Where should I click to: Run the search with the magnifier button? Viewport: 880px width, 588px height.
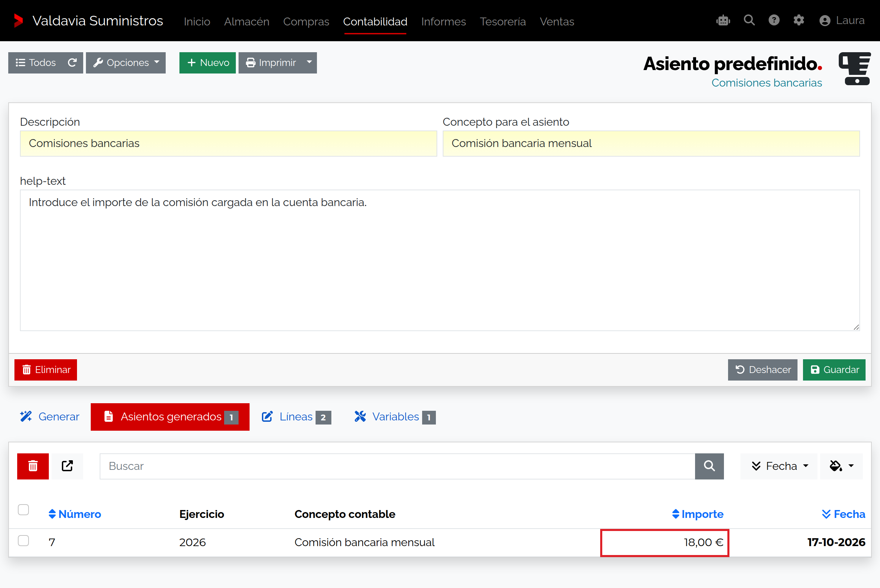coord(709,466)
